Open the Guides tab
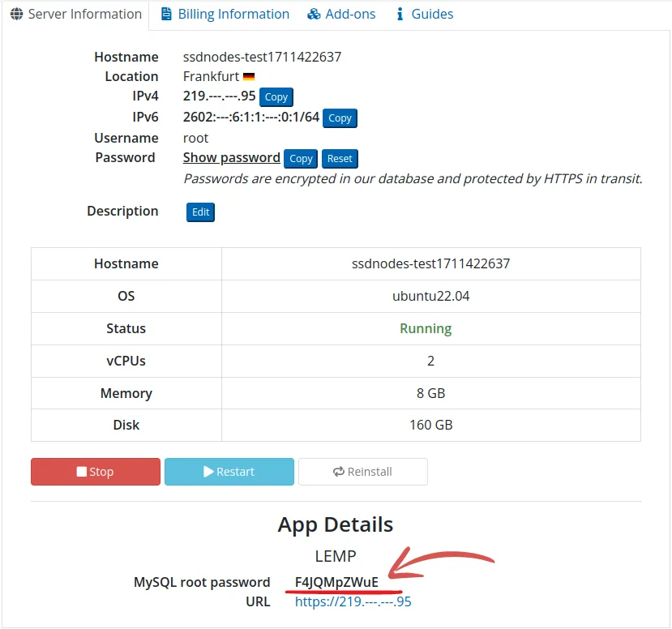 (x=425, y=14)
